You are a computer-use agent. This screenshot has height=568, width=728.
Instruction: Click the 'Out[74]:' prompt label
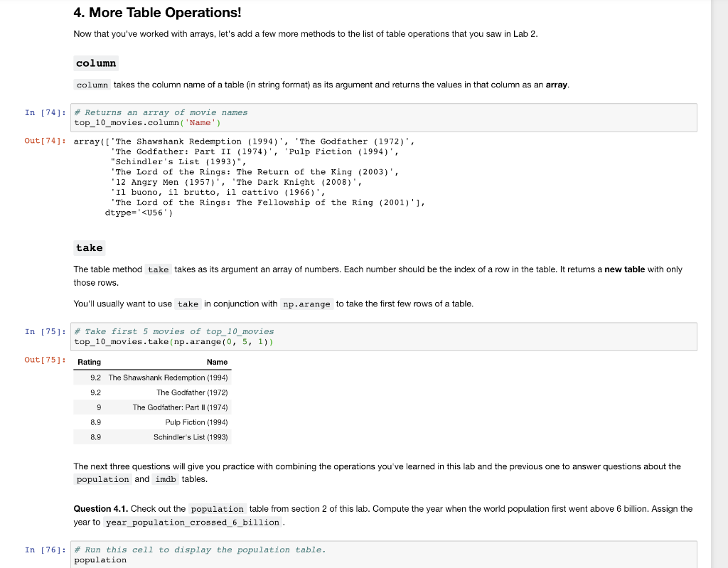[x=45, y=141]
